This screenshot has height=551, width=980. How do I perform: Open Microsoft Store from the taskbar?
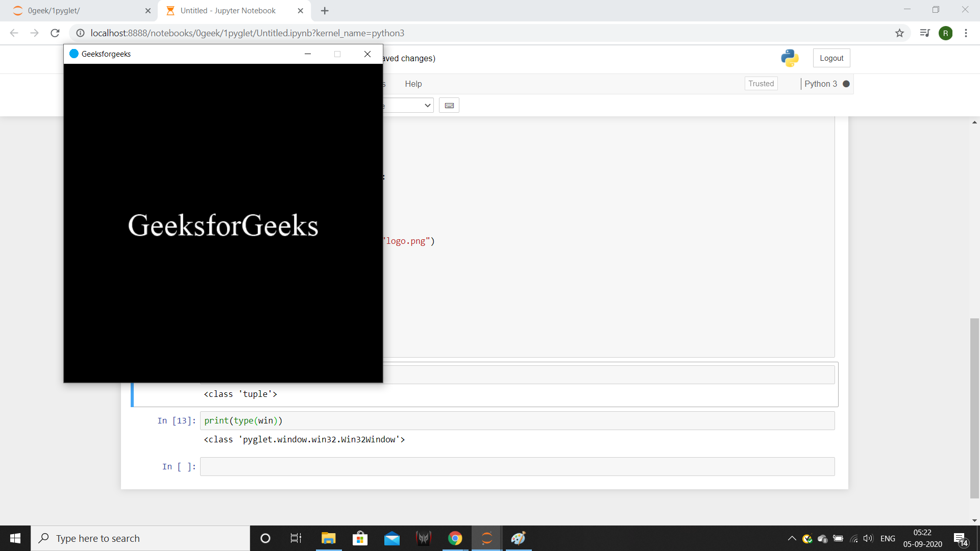pyautogui.click(x=360, y=538)
